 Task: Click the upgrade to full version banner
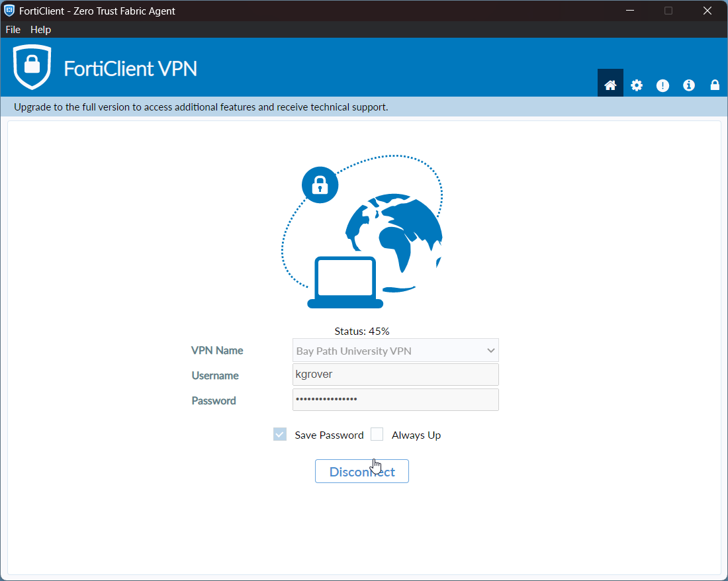pos(201,107)
